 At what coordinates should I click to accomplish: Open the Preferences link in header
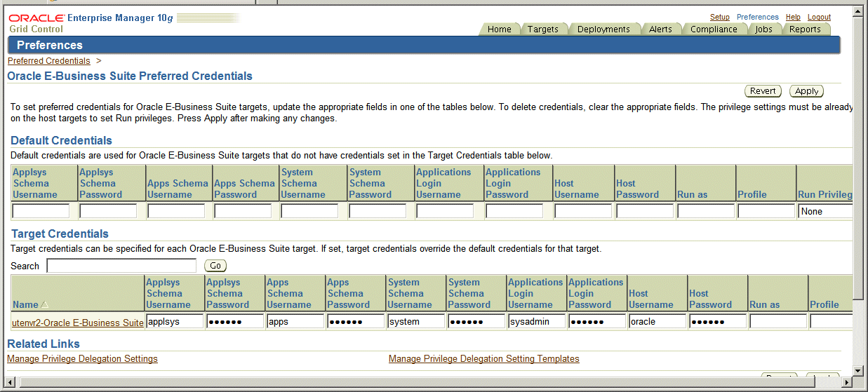pyautogui.click(x=758, y=17)
